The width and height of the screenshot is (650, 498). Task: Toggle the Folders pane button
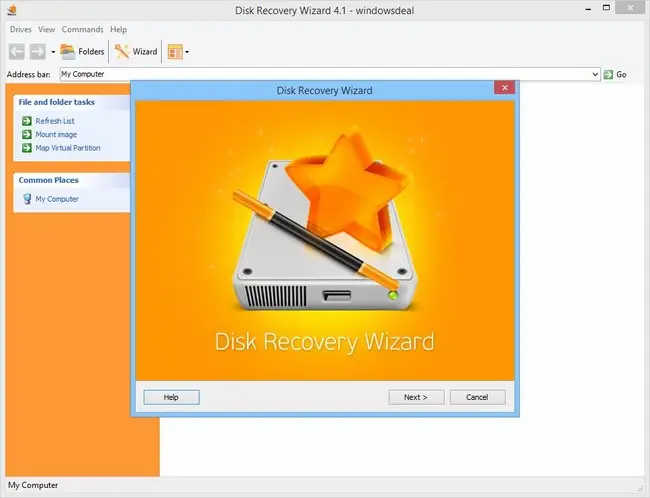[x=82, y=52]
